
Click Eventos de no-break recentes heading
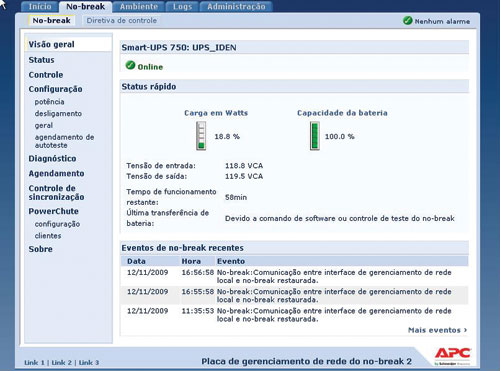[x=182, y=248]
